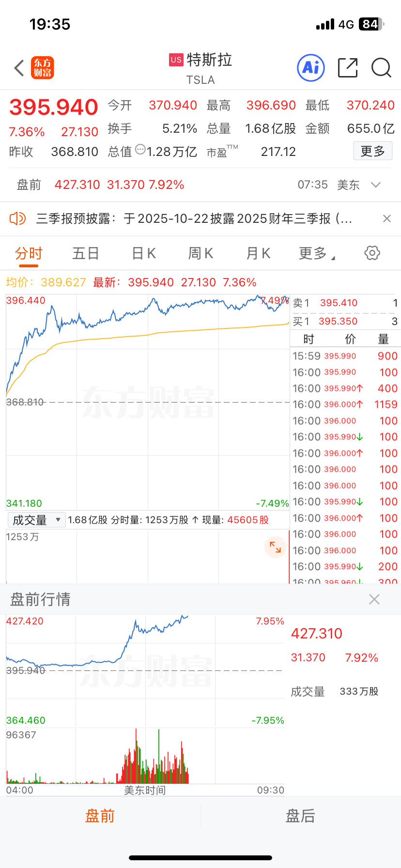The width and height of the screenshot is (401, 868).
Task: Tap the 买1 395.350 quote row
Action: [x=345, y=321]
